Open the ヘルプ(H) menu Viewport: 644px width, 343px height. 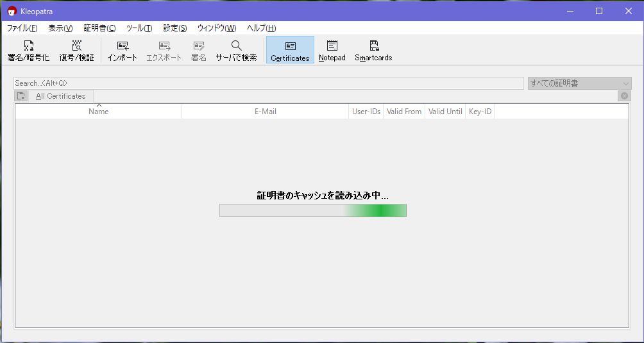click(x=261, y=28)
